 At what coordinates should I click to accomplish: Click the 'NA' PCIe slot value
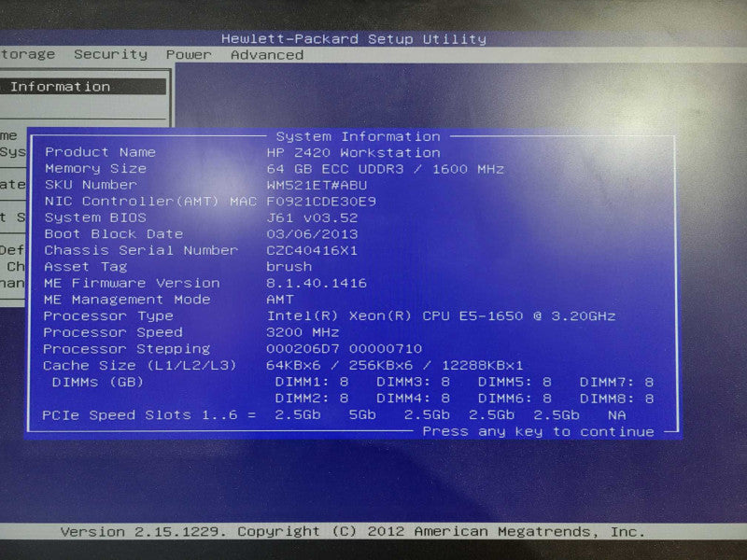617,415
